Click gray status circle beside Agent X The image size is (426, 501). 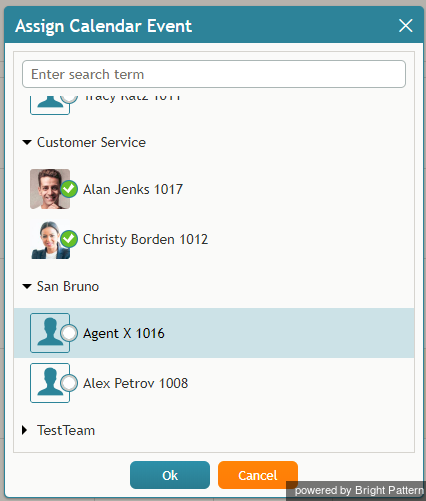[x=69, y=333]
